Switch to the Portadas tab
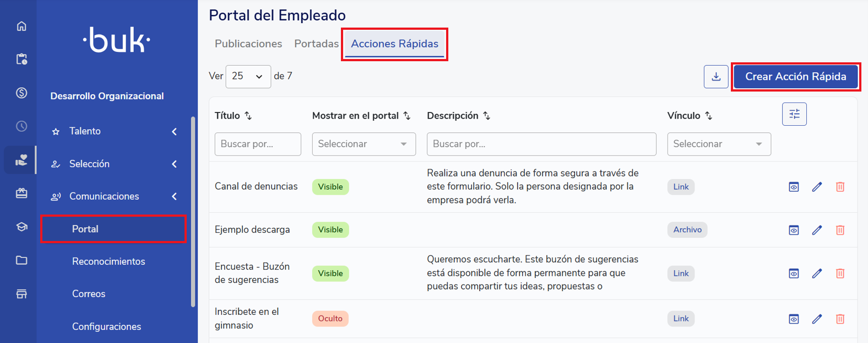Viewport: 868px width, 343px height. click(316, 44)
